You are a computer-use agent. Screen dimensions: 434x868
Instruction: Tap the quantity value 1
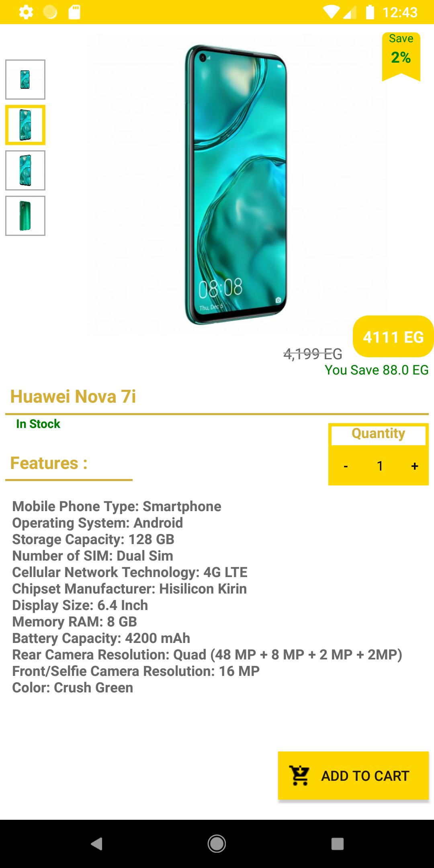(380, 466)
